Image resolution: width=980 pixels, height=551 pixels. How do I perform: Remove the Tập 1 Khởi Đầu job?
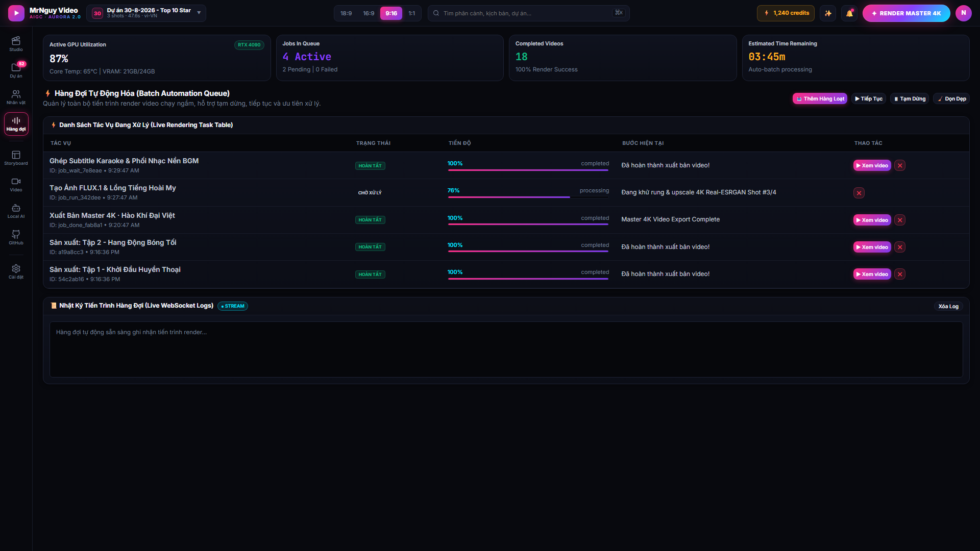[900, 274]
